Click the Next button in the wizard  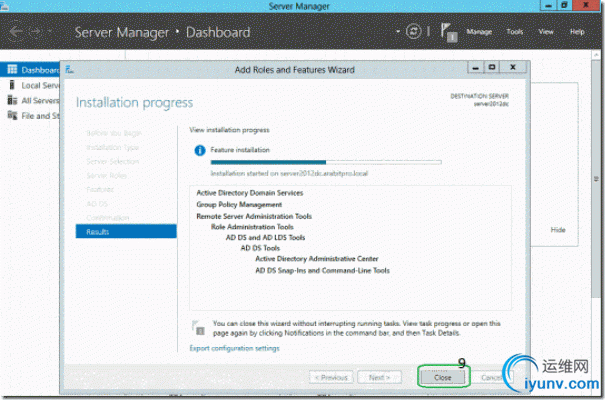379,378
